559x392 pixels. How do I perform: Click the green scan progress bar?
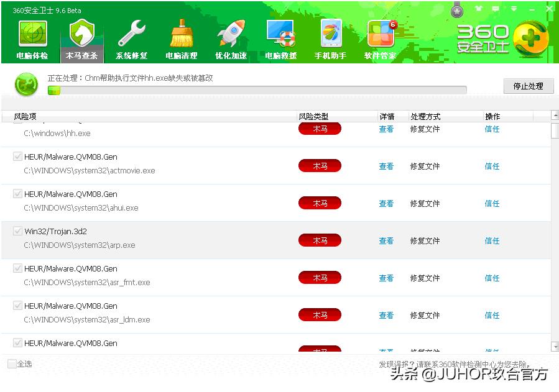[x=53, y=91]
